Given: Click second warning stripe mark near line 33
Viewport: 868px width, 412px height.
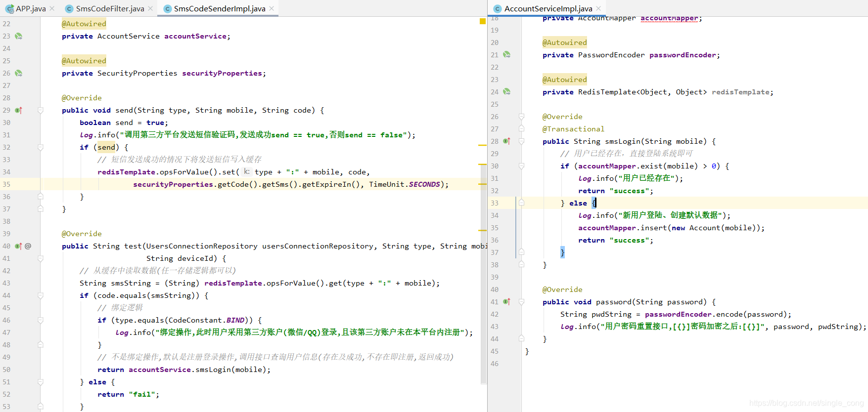Looking at the screenshot, I should 483,164.
